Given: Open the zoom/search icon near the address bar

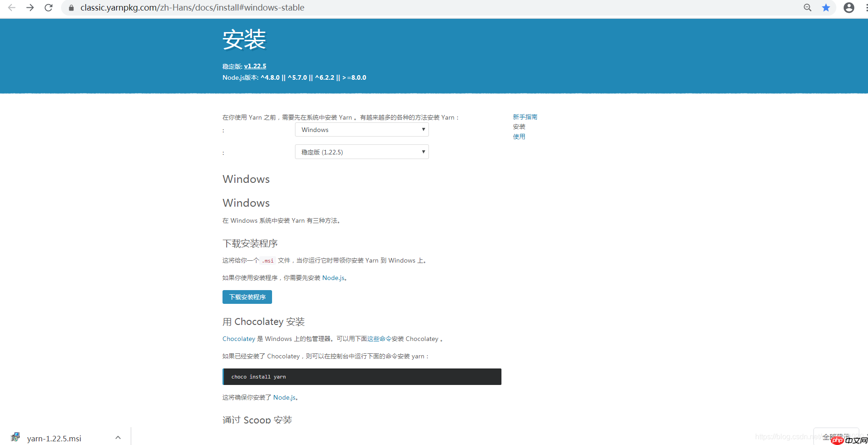Looking at the screenshot, I should click(807, 7).
